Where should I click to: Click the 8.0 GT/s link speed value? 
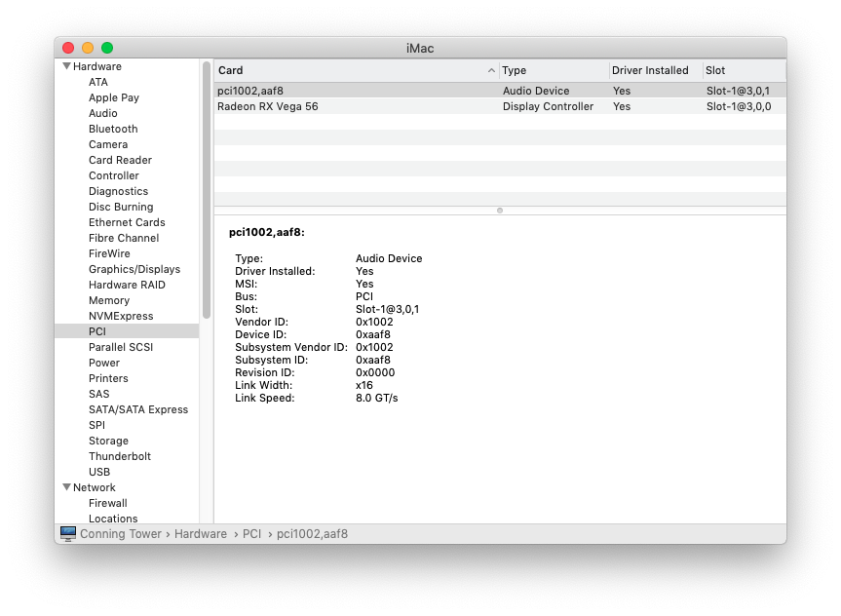(x=376, y=398)
